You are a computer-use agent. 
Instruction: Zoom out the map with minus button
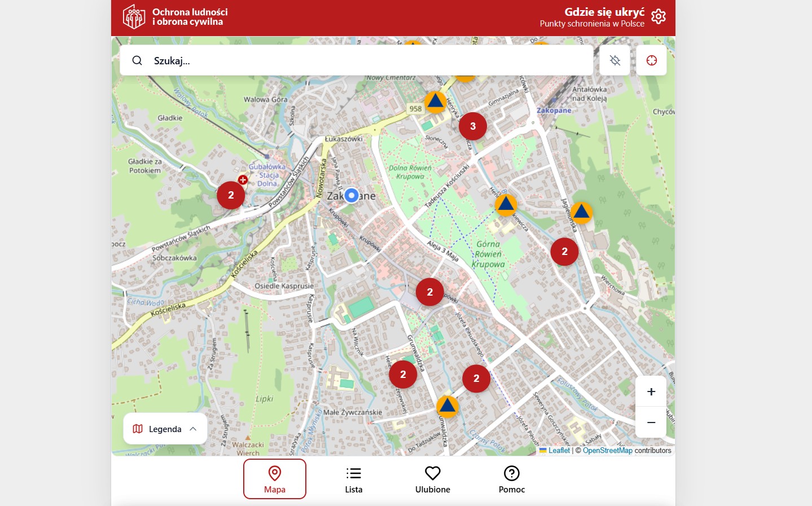(651, 422)
